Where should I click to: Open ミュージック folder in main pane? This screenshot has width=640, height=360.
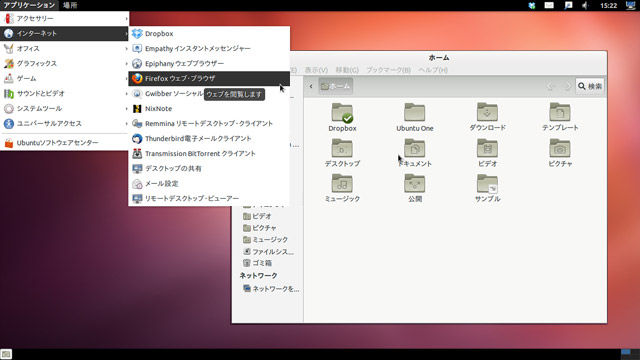tap(342, 188)
